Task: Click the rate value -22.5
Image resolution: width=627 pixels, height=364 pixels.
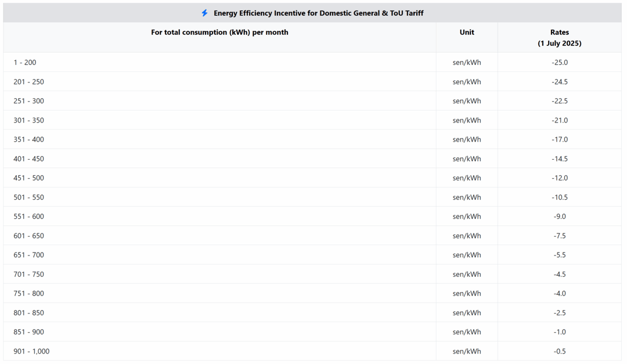Action: [x=560, y=101]
